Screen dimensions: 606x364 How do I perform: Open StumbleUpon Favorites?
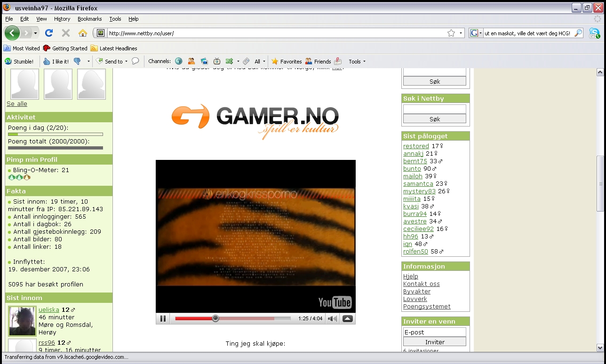click(287, 62)
